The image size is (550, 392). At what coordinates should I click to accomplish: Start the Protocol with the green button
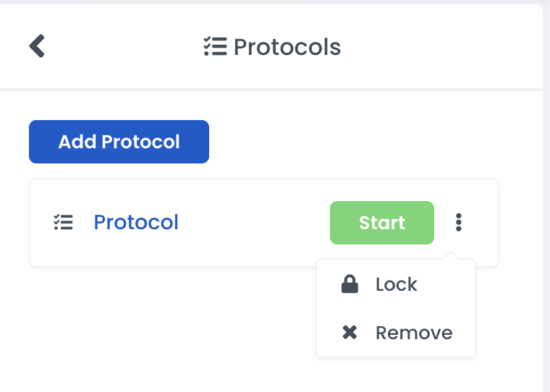[x=381, y=223]
